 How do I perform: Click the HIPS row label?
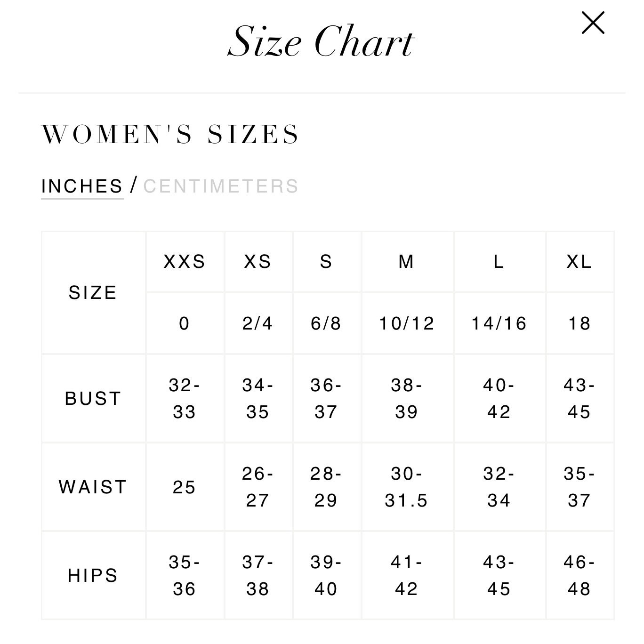(93, 576)
